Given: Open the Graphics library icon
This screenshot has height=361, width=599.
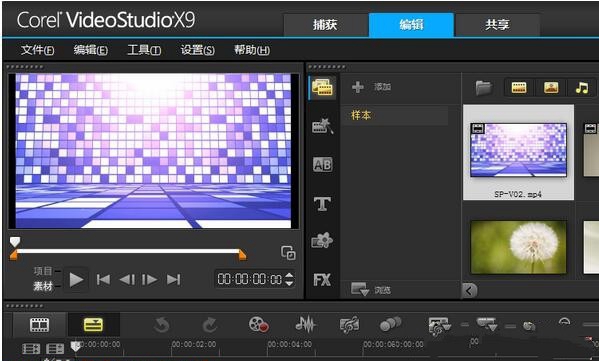Looking at the screenshot, I should pos(322,241).
